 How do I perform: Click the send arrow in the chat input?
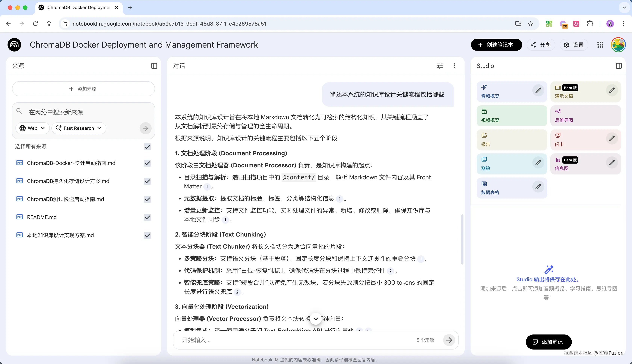click(x=449, y=340)
